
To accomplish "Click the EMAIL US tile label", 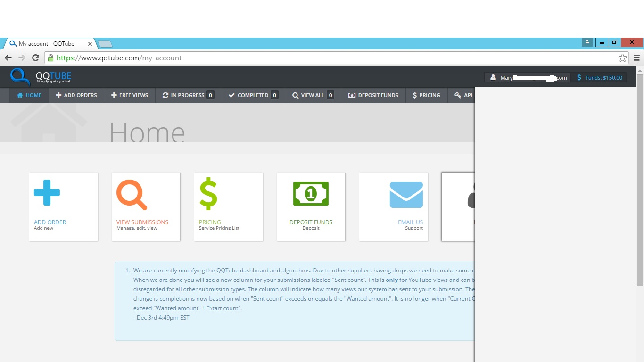I will [410, 222].
